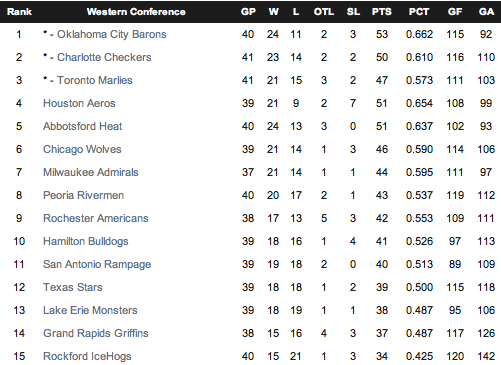Open Milwaukee Admirals team link
Screen dimensions: 501x365
pos(91,172)
